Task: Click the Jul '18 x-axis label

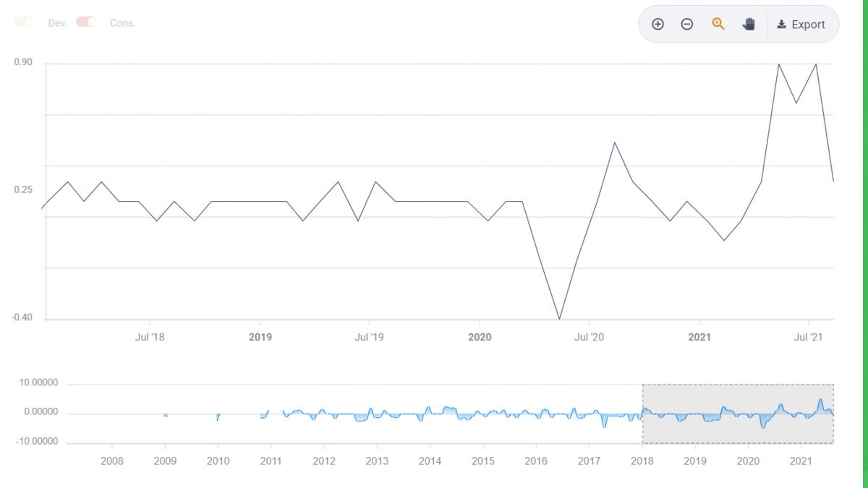Action: [x=150, y=337]
